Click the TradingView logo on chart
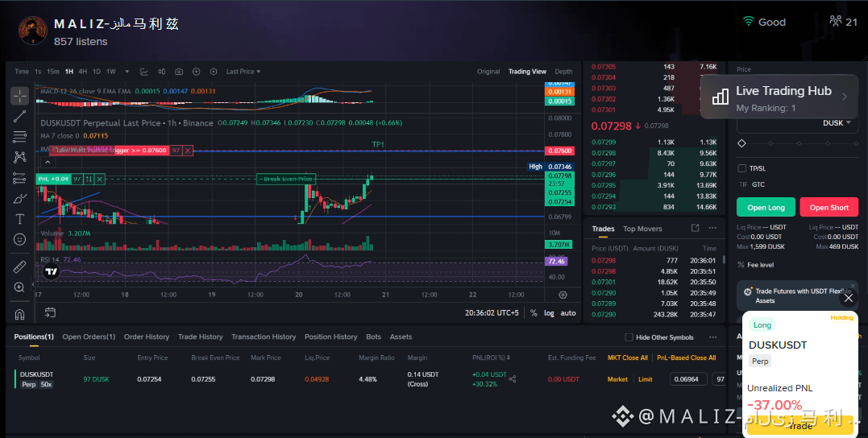This screenshot has width=868, height=438. tap(52, 271)
